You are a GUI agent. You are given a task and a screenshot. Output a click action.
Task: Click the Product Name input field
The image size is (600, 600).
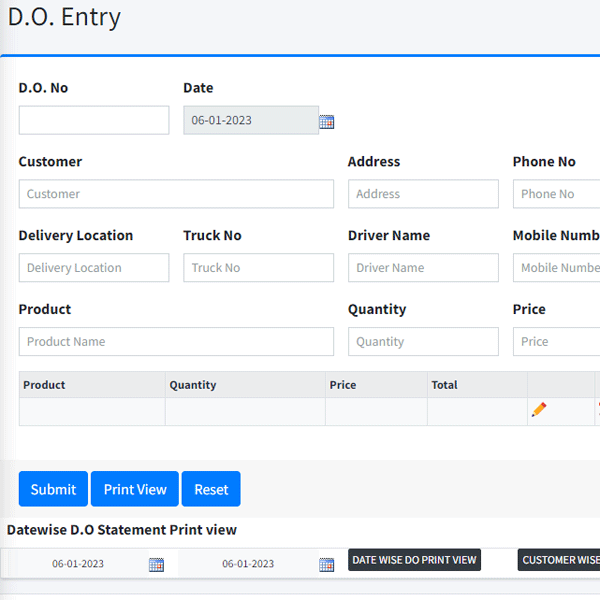pos(176,341)
